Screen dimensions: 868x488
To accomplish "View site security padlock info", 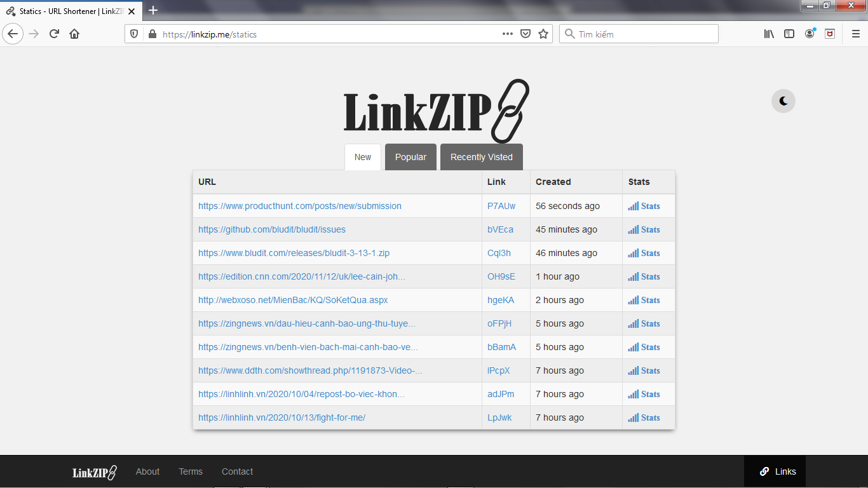I will pos(151,34).
